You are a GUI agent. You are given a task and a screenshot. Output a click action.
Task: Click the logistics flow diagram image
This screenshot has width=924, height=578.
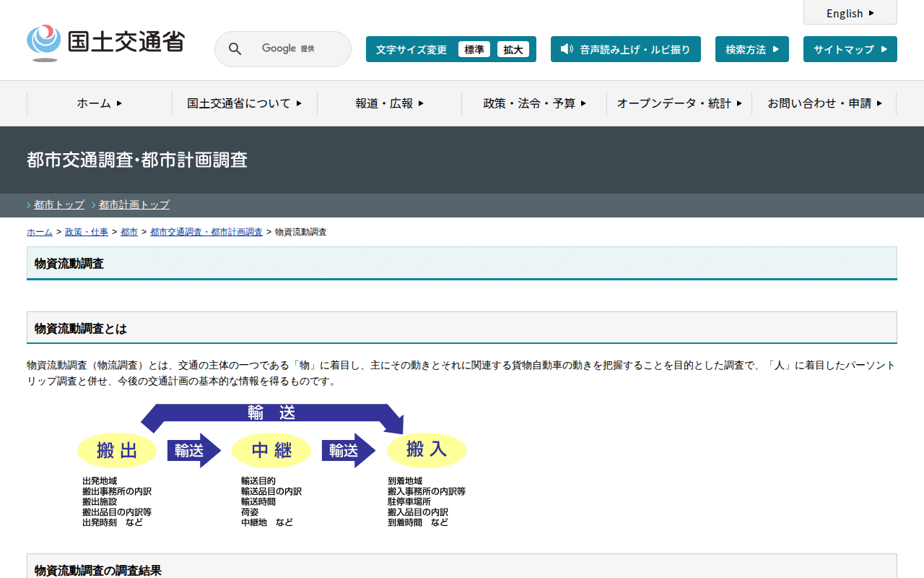click(x=271, y=465)
